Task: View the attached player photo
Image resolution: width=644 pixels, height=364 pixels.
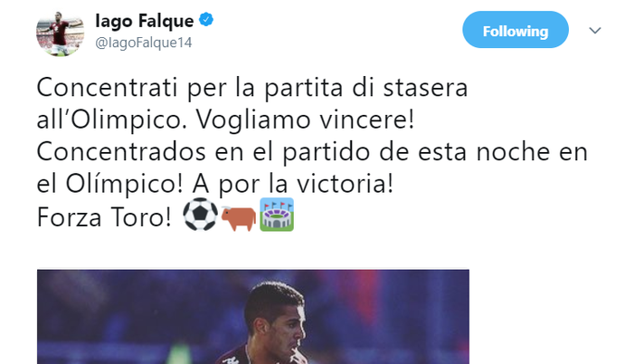Action: click(253, 317)
